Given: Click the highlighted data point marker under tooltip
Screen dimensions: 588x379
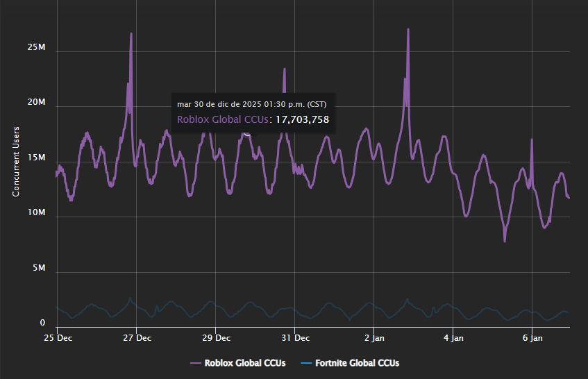Looking at the screenshot, I should tap(247, 133).
